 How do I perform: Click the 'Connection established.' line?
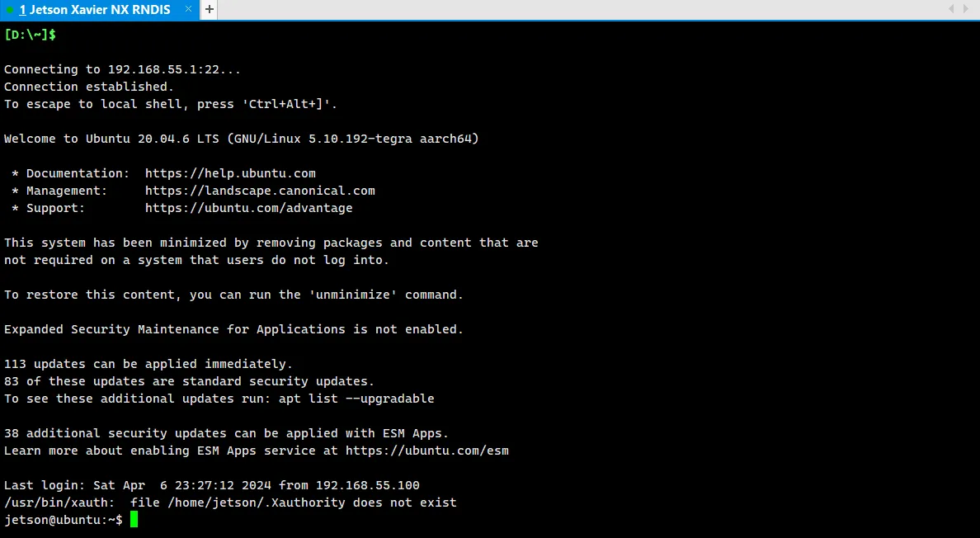pos(89,87)
